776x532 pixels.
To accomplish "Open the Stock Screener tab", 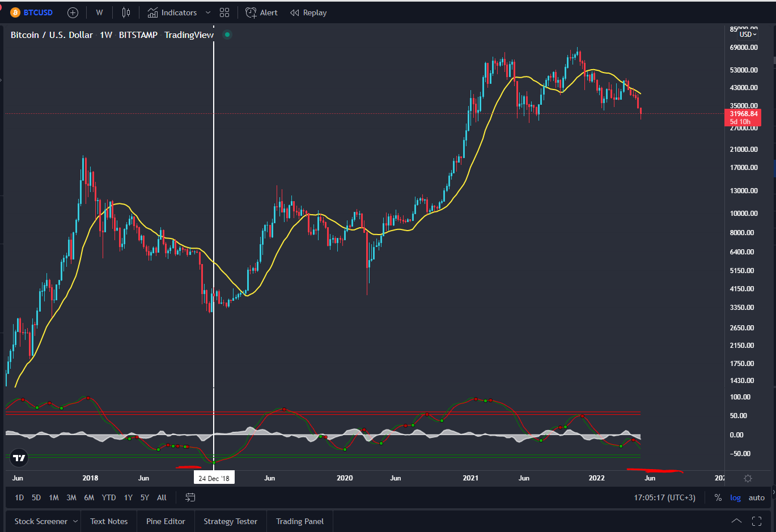I will click(41, 521).
